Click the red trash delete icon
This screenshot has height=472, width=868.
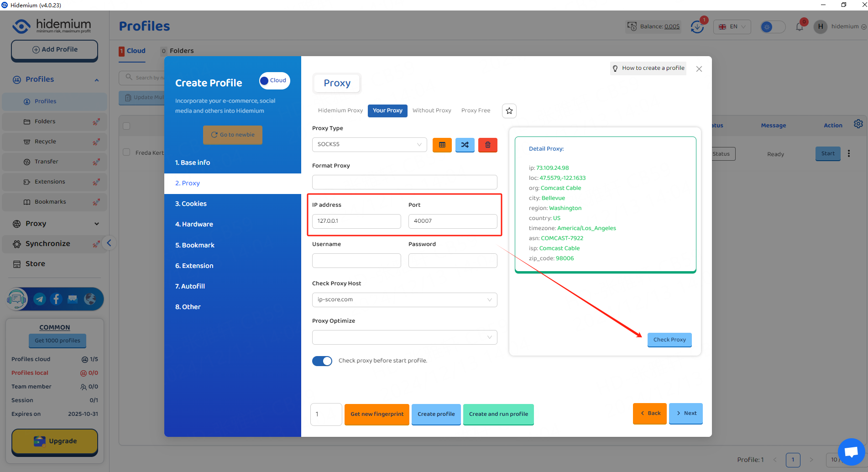point(487,145)
